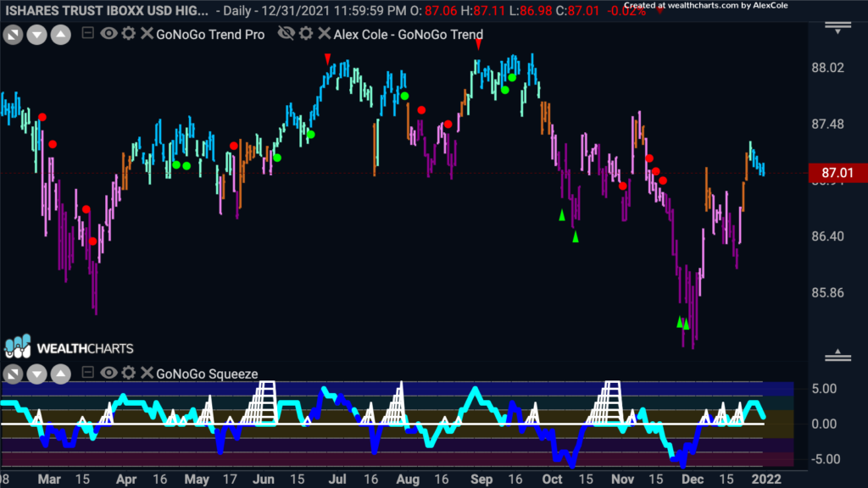Click the GoNoGo Trend Pro label
868x488 pixels.
(210, 35)
